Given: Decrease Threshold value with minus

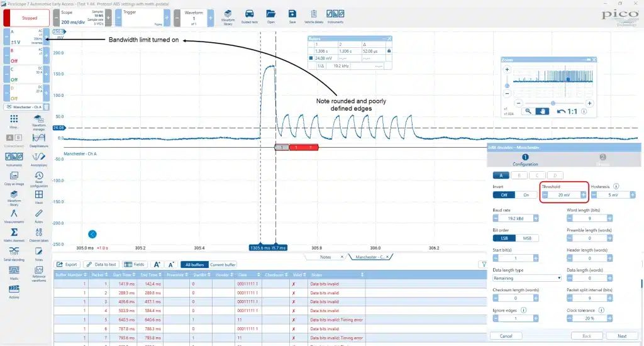Looking at the screenshot, I should tap(545, 195).
